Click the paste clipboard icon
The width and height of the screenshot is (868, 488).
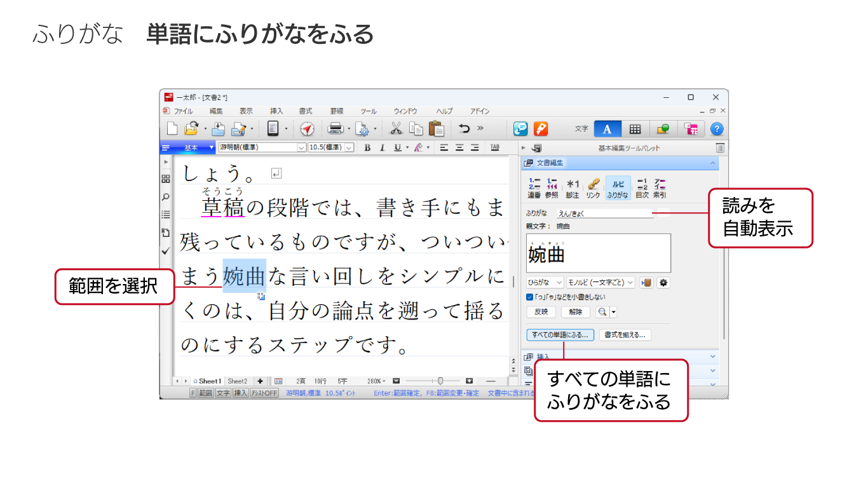click(436, 129)
